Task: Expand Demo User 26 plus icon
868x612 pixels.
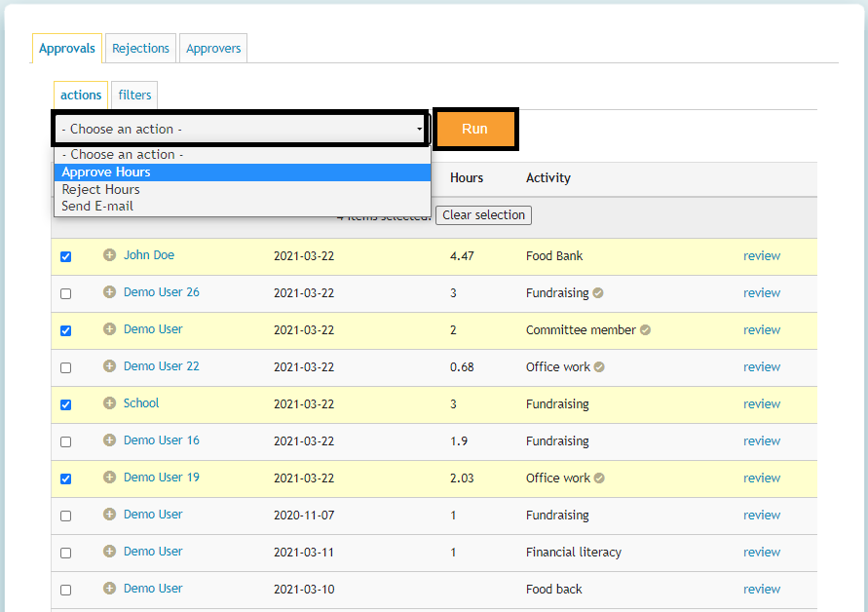Action: click(x=110, y=292)
